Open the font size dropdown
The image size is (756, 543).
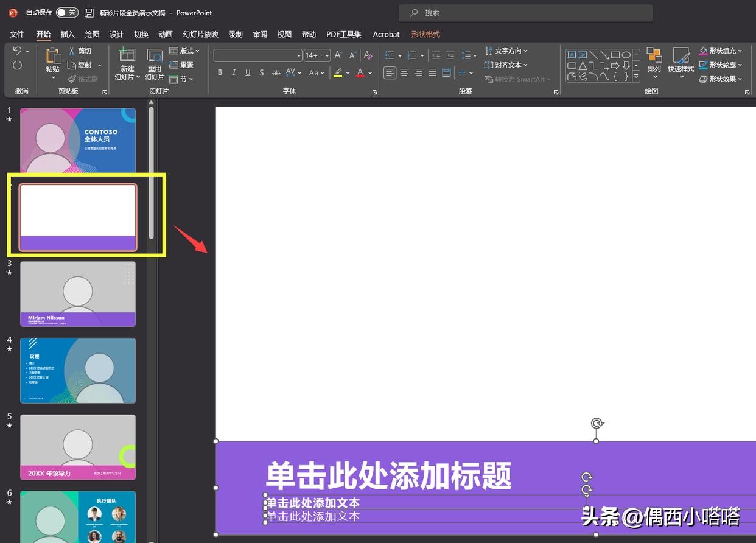tap(327, 55)
